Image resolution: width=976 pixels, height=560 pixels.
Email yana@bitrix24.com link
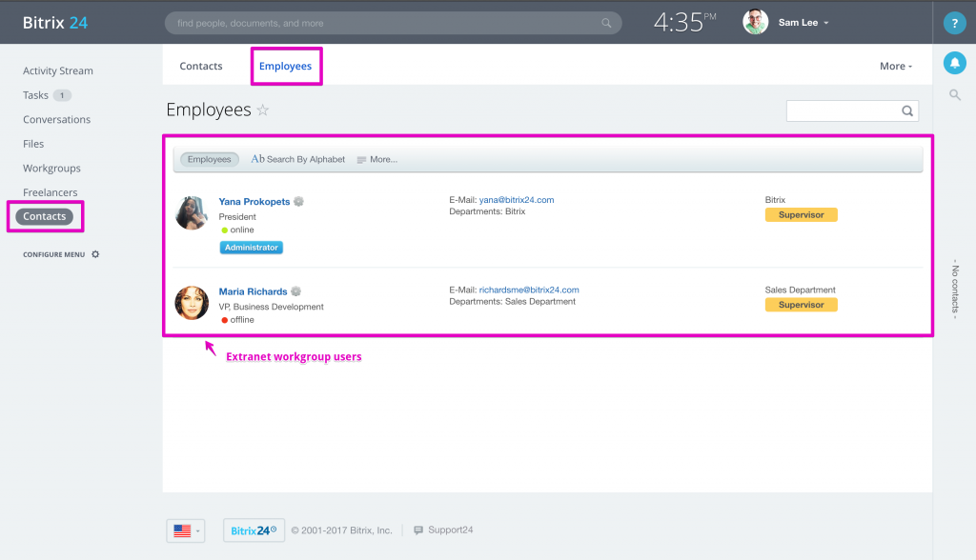coord(517,200)
